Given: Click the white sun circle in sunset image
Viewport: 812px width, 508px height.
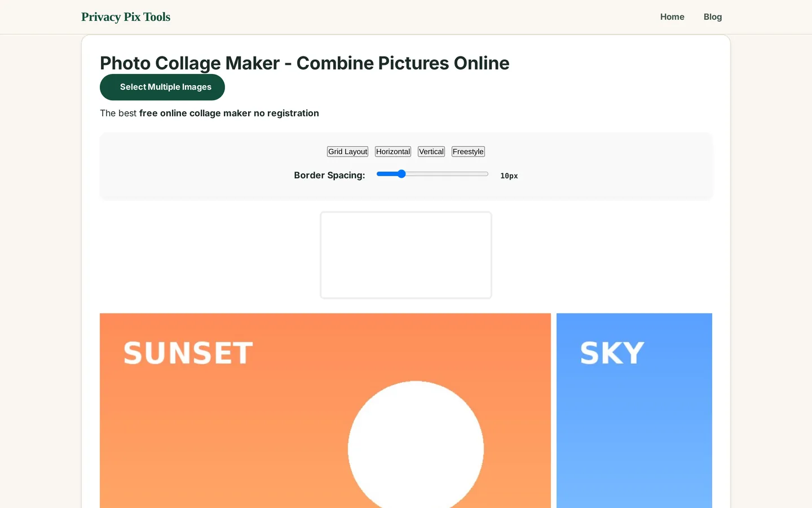Looking at the screenshot, I should point(416,445).
